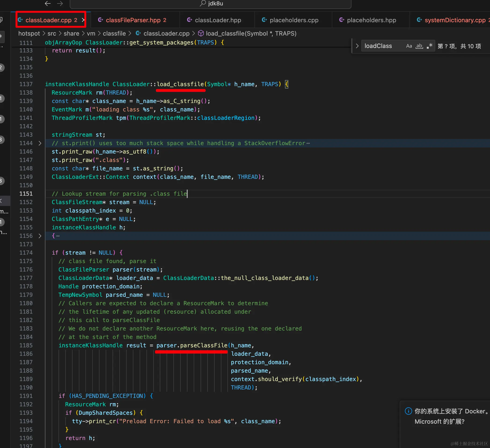Unfold the collapsed block at line 1156

coord(40,236)
